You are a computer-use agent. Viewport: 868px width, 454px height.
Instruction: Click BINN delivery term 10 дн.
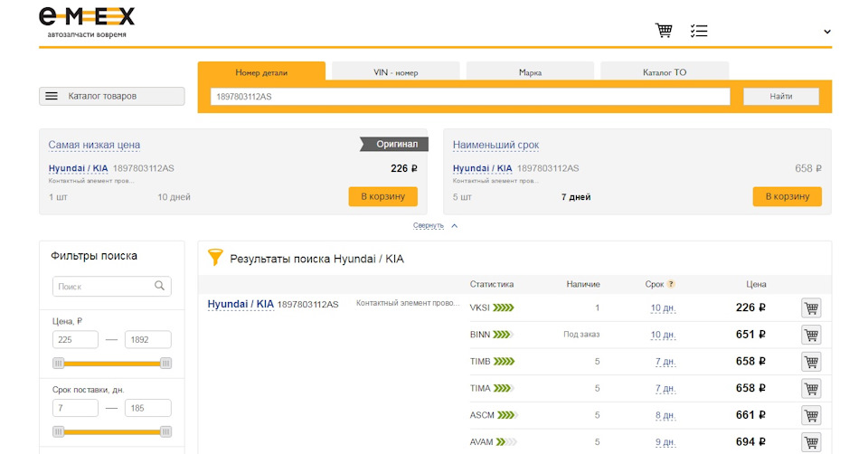663,335
